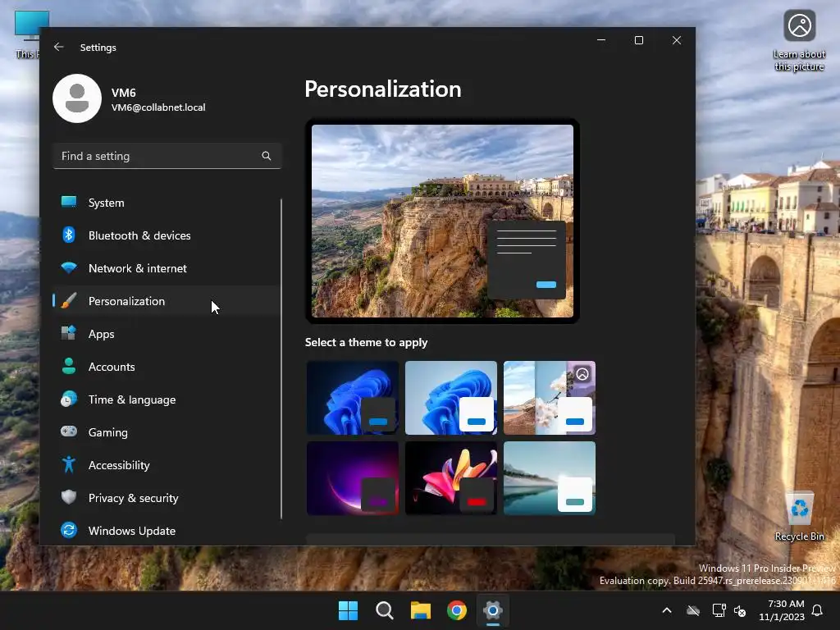Click the VM6 user avatar picture
Image resolution: width=840 pixels, height=630 pixels.
tap(77, 98)
